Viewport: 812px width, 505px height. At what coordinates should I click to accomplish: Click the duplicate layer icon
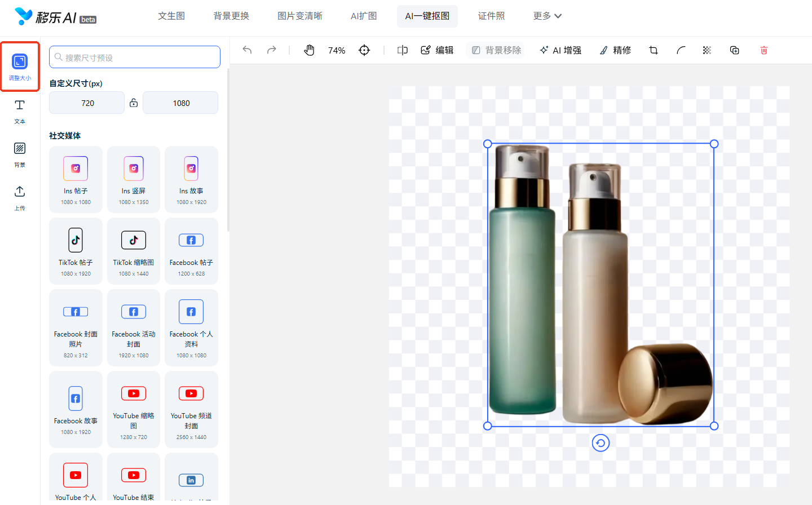coord(734,50)
